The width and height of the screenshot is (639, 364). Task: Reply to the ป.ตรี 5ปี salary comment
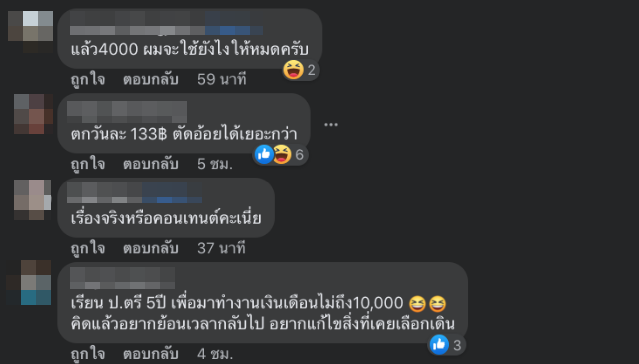(x=151, y=354)
